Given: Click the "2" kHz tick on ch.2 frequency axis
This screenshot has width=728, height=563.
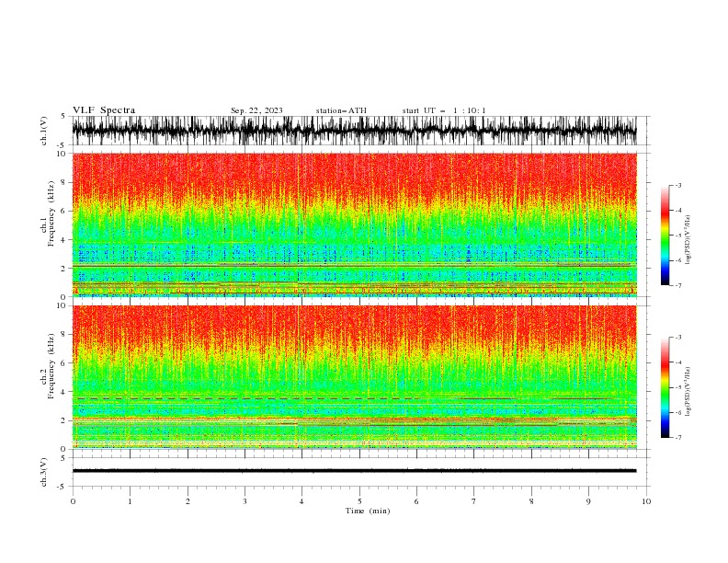Looking at the screenshot, I should click(64, 420).
